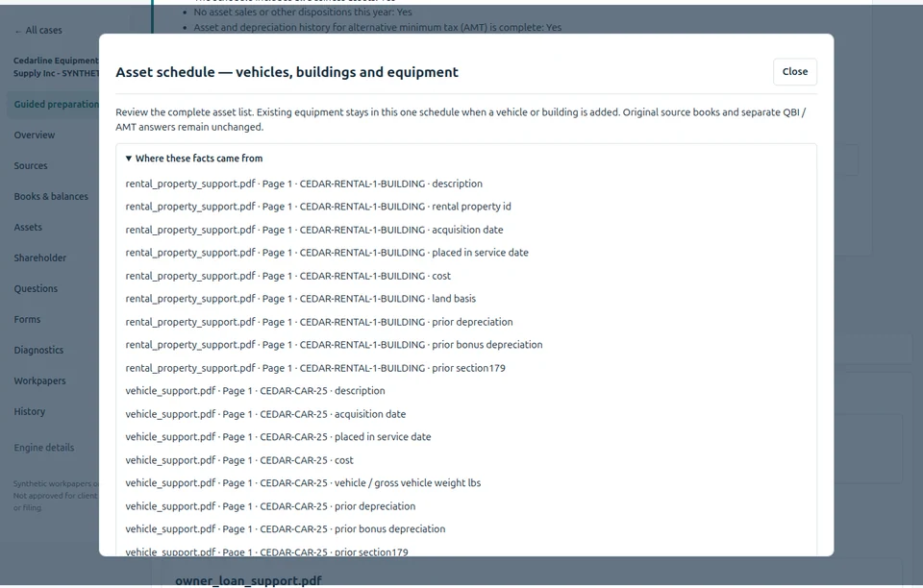Viewport: 923px width, 588px height.
Task: Open the Forms sidebar item
Action: (27, 319)
